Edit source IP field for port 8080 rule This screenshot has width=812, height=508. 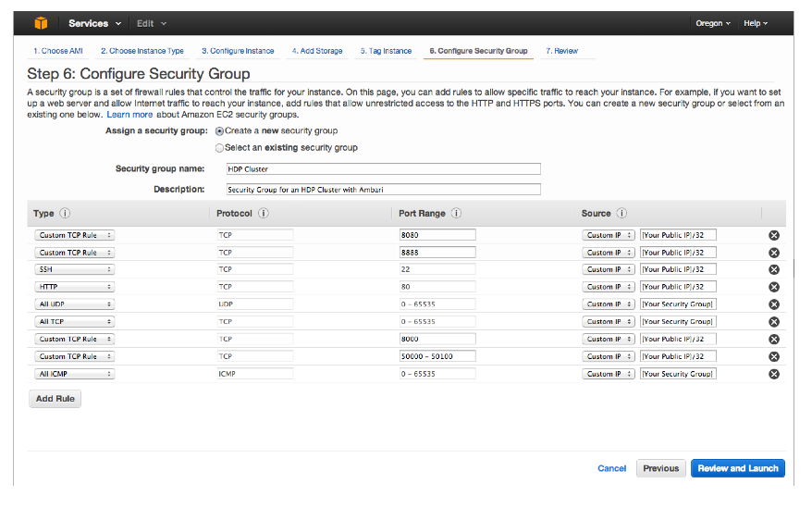tap(678, 235)
